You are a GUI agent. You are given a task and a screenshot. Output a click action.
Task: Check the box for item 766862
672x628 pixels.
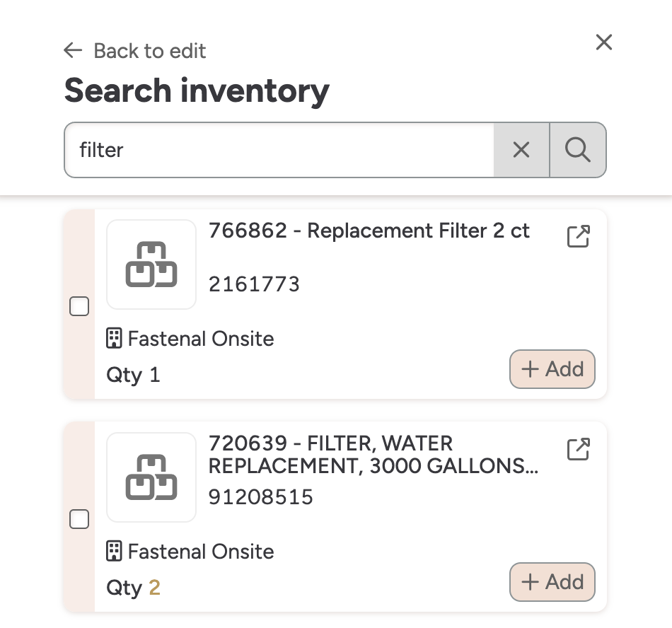pos(79,306)
